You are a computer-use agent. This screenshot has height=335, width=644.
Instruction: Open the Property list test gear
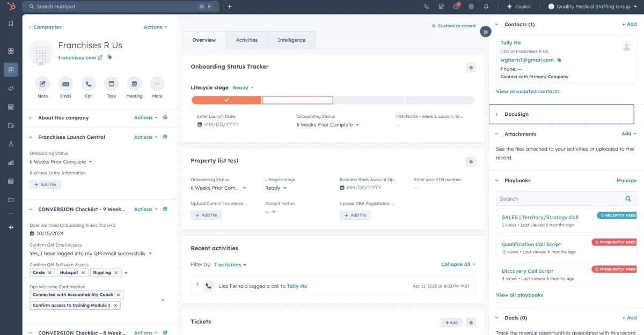point(471,161)
